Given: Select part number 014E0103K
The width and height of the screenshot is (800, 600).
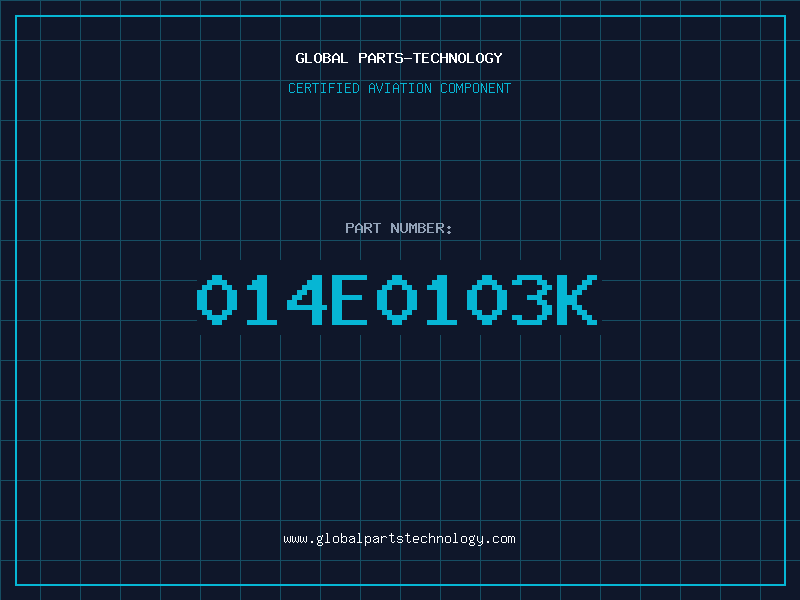Looking at the screenshot, I should (x=397, y=299).
